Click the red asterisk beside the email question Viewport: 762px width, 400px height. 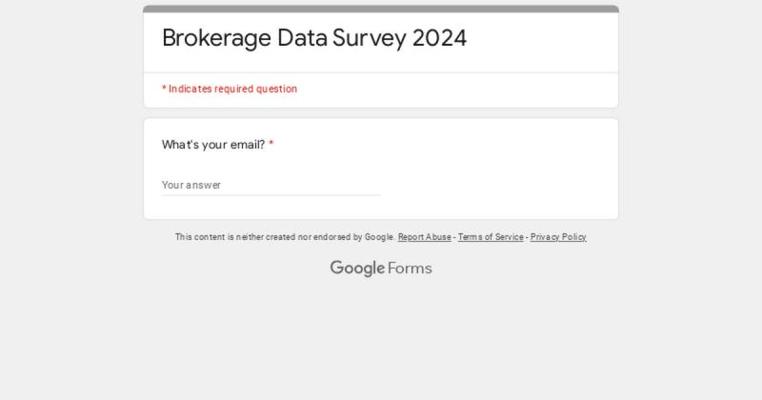(271, 145)
